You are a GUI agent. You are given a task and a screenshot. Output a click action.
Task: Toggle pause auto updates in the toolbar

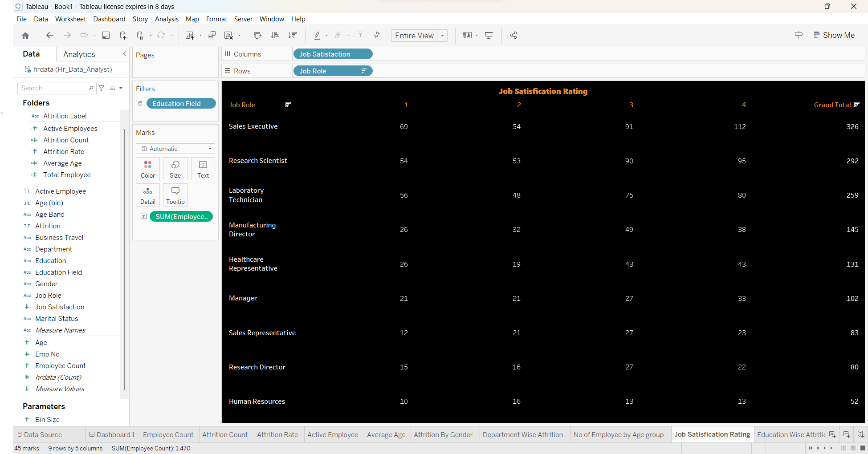point(140,35)
